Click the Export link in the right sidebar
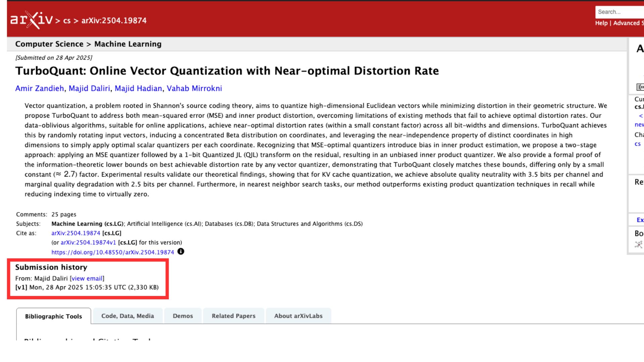This screenshot has height=362, width=644. (x=640, y=220)
